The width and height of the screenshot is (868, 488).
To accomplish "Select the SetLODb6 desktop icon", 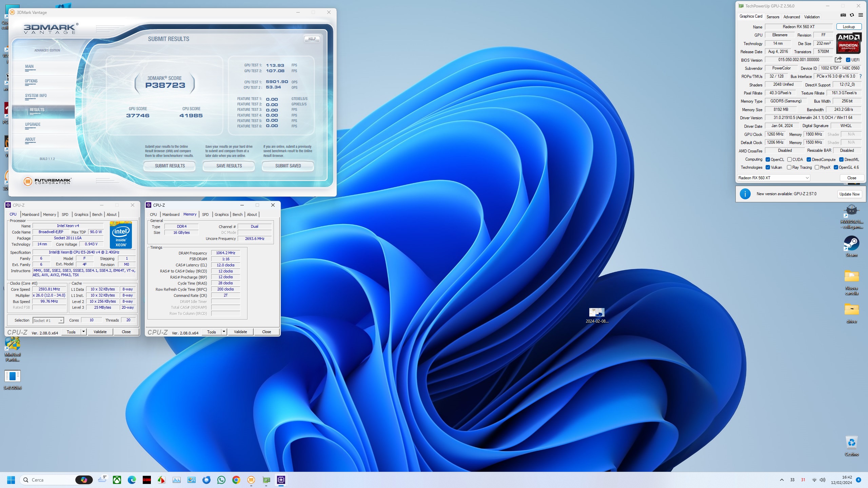I will point(13,380).
